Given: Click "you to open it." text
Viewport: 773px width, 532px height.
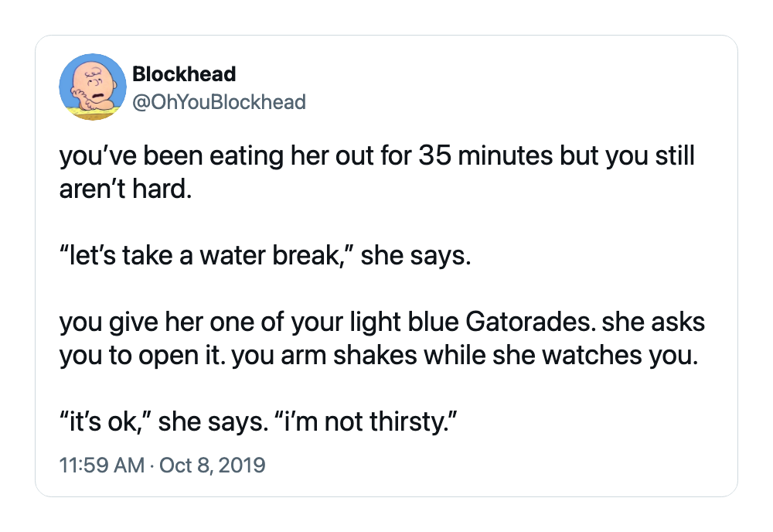Looking at the screenshot, I should pos(142,355).
